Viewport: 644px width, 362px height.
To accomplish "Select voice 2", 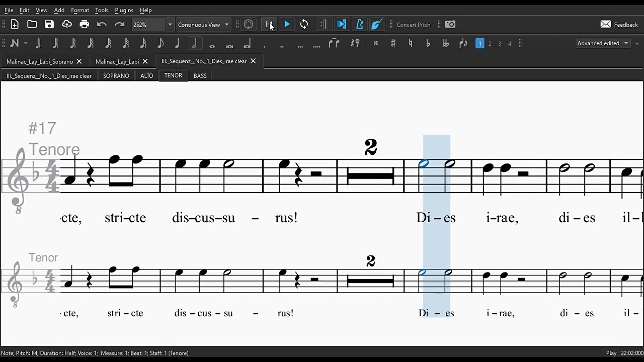I will [x=490, y=43].
